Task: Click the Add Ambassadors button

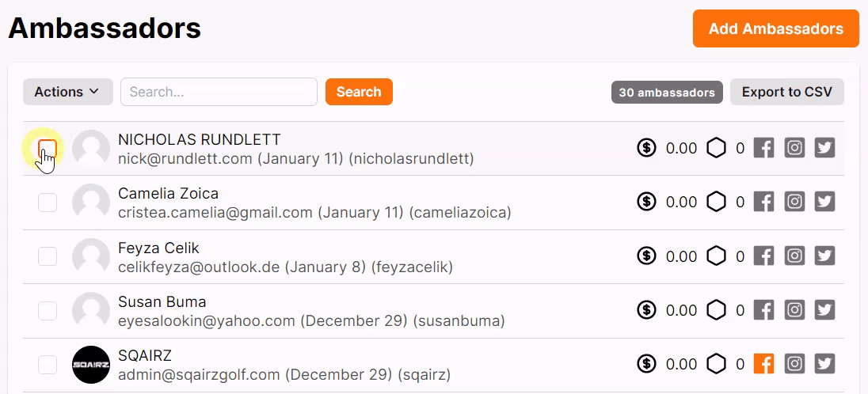Action: tap(775, 28)
